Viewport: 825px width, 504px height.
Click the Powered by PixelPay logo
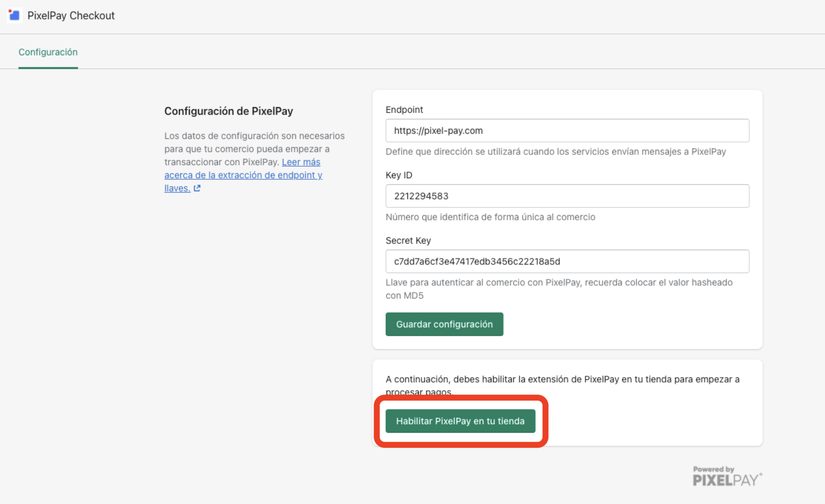(x=727, y=476)
